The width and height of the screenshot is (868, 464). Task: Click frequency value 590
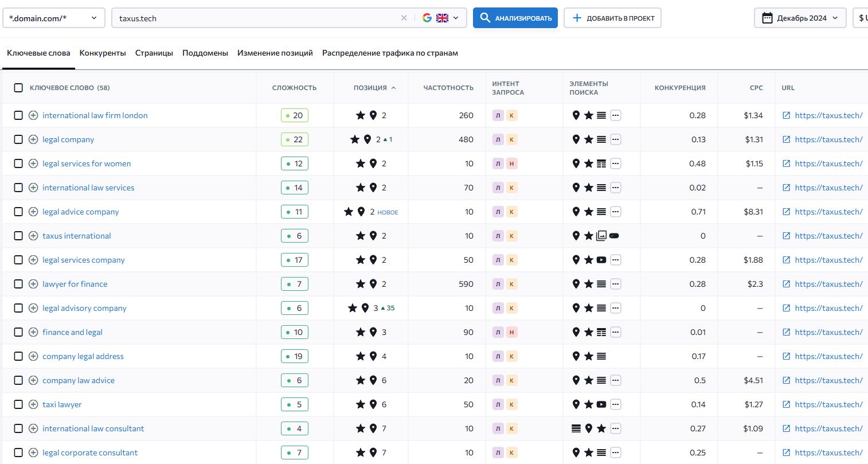tap(466, 284)
